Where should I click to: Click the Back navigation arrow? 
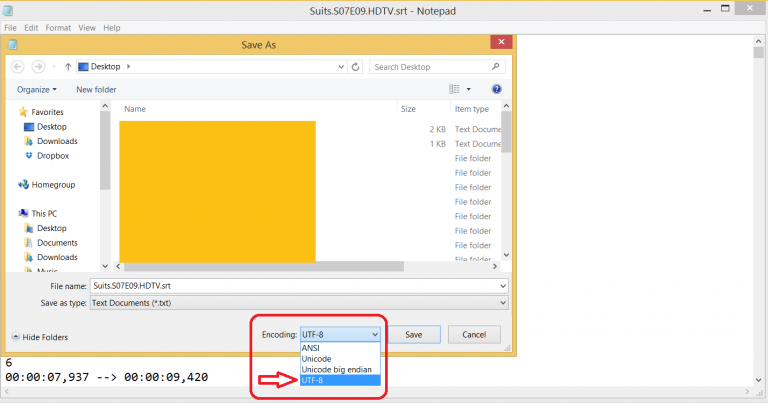pos(19,67)
